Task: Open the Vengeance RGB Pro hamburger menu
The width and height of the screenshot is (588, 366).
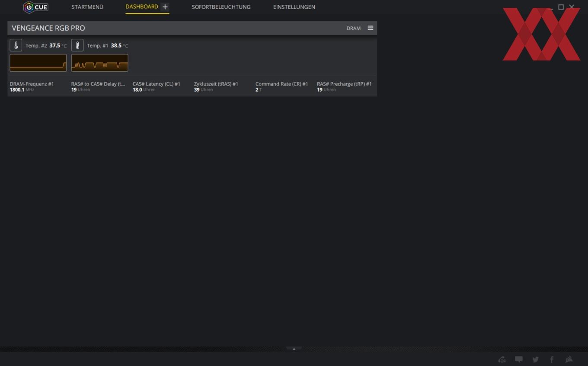Action: point(371,28)
